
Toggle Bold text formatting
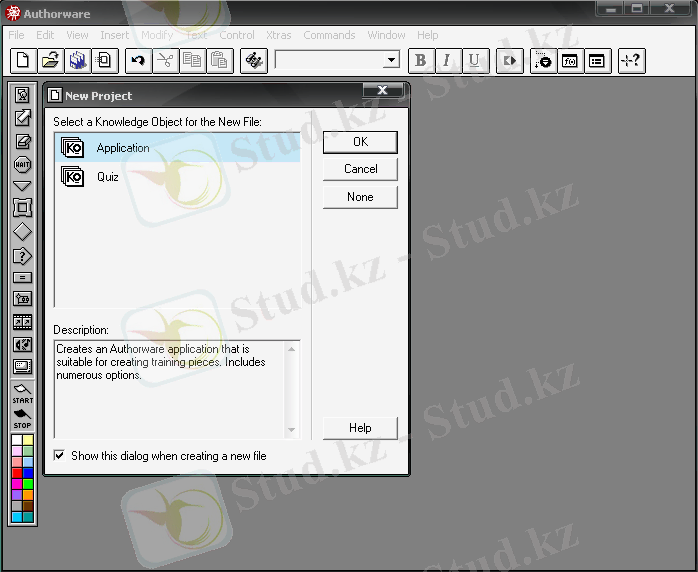coord(421,61)
